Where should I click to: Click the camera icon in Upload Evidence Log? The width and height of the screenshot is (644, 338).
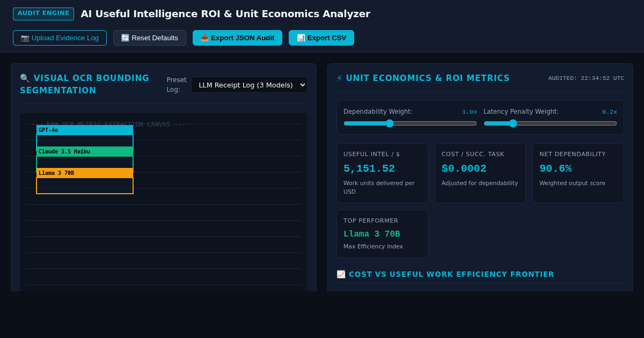pyautogui.click(x=25, y=38)
